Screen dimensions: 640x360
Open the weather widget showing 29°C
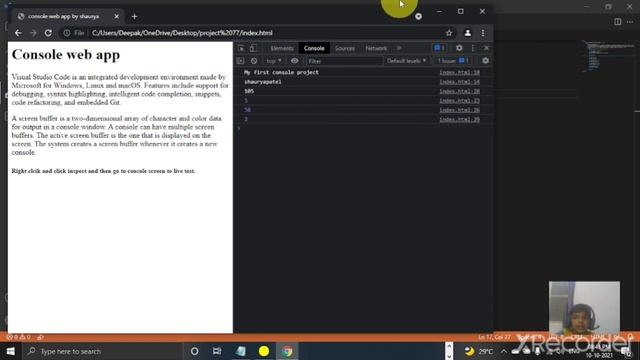(479, 351)
